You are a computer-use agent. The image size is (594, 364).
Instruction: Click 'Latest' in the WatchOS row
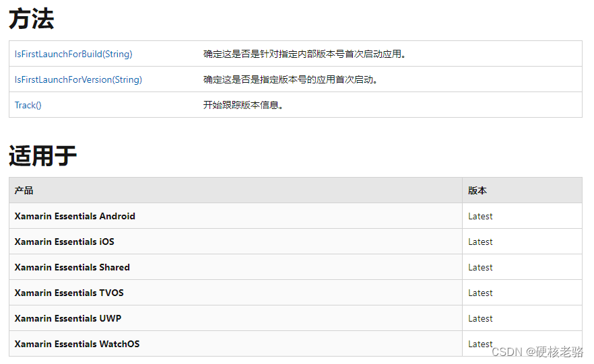pyautogui.click(x=480, y=344)
